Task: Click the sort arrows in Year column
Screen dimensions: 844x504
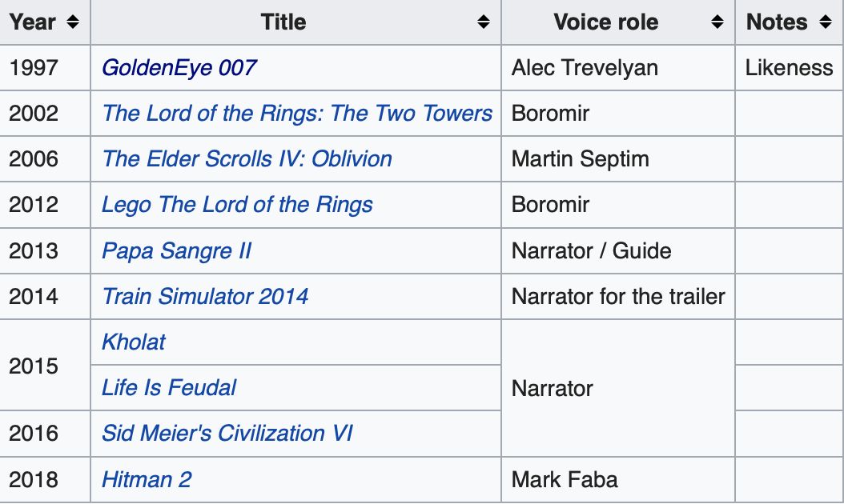Action: 73,22
